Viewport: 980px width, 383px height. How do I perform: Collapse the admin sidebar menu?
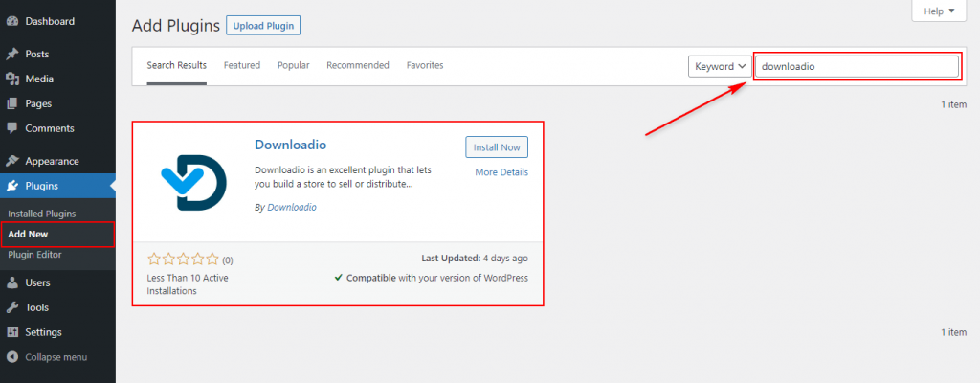coord(57,357)
